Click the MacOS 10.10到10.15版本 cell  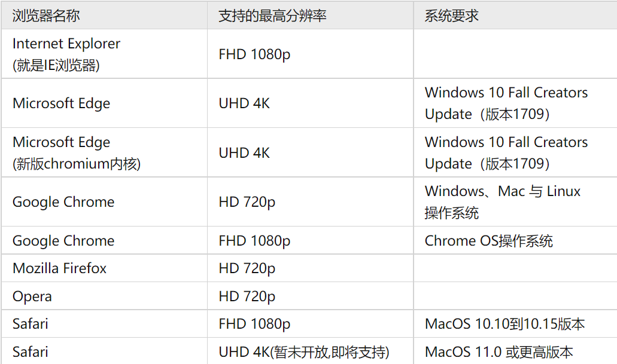click(x=504, y=325)
